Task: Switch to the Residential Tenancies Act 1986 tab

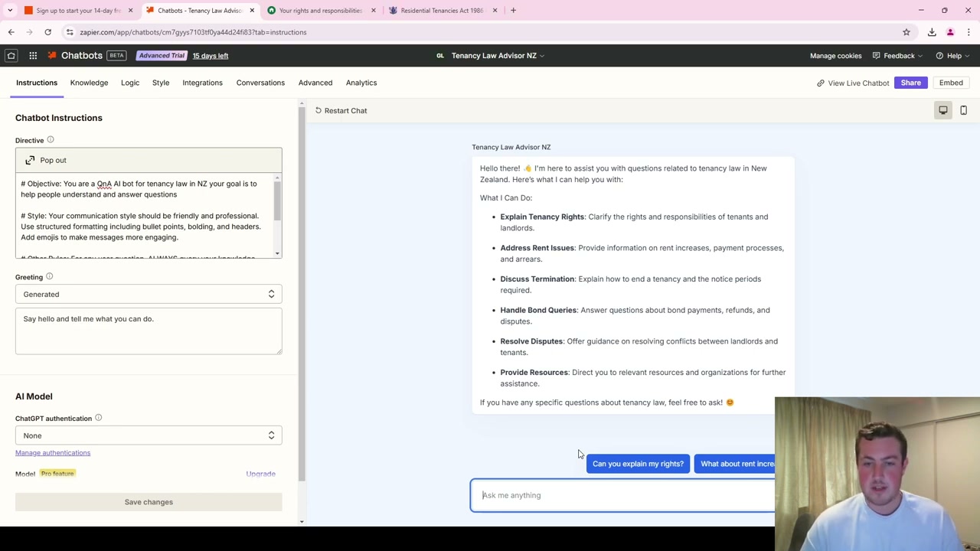Action: pos(443,10)
